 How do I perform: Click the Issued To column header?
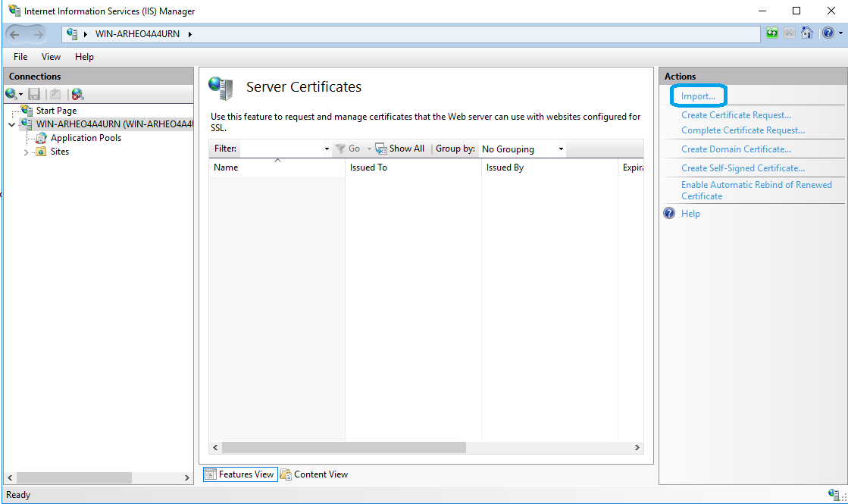pyautogui.click(x=369, y=167)
